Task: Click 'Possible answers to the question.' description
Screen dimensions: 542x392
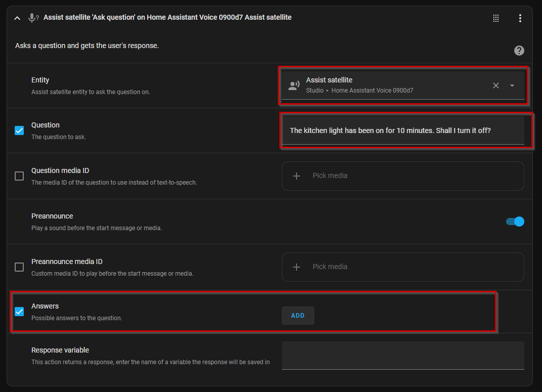Action: tap(77, 318)
